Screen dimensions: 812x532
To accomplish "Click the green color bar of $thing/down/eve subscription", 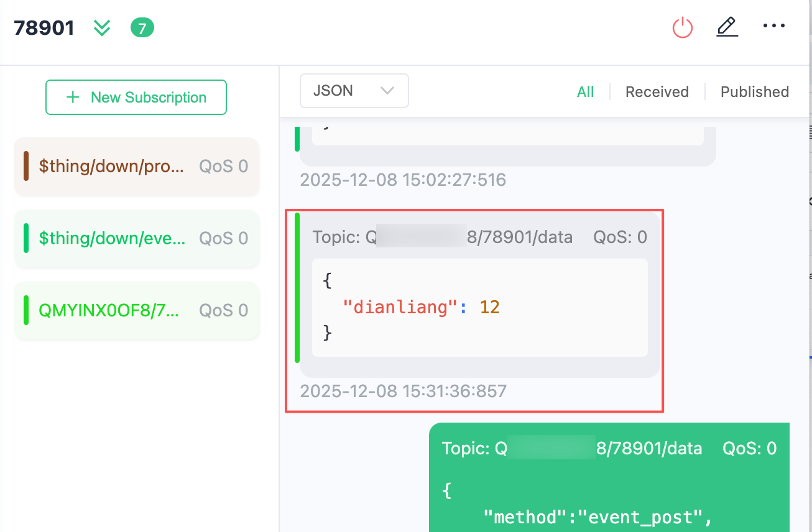I will (26, 238).
